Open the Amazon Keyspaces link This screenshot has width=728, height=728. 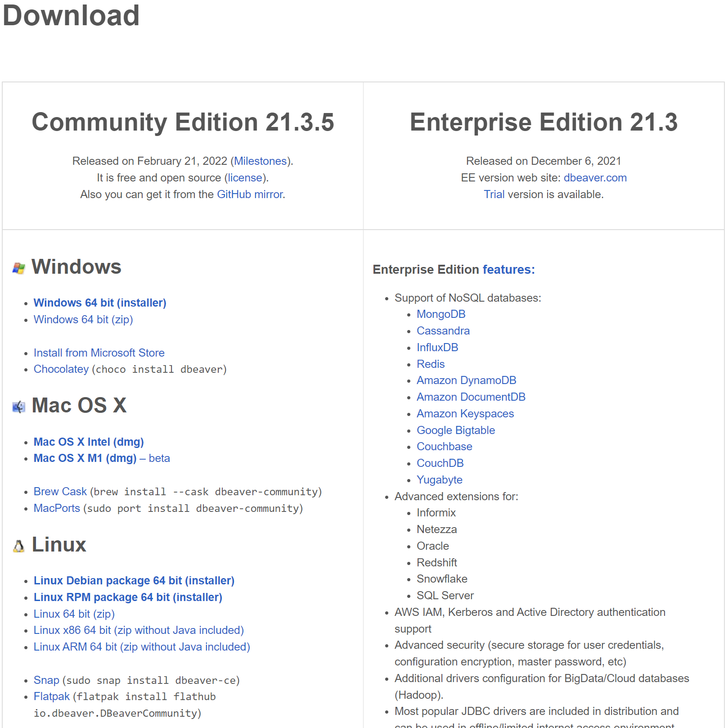click(465, 414)
